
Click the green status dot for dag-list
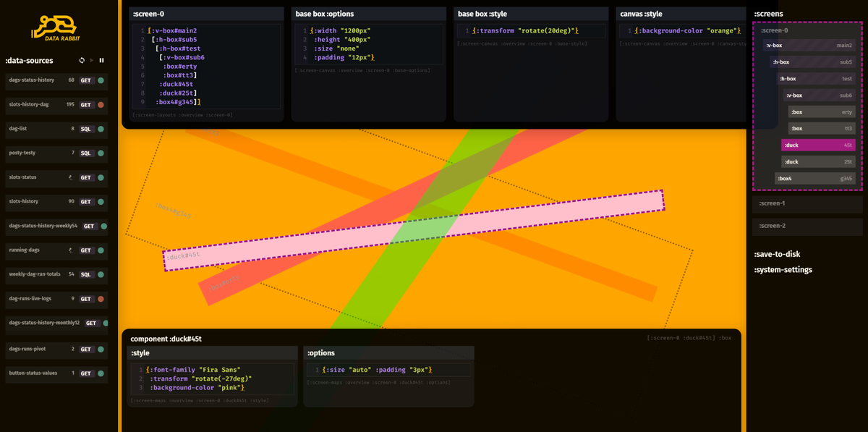(x=101, y=129)
